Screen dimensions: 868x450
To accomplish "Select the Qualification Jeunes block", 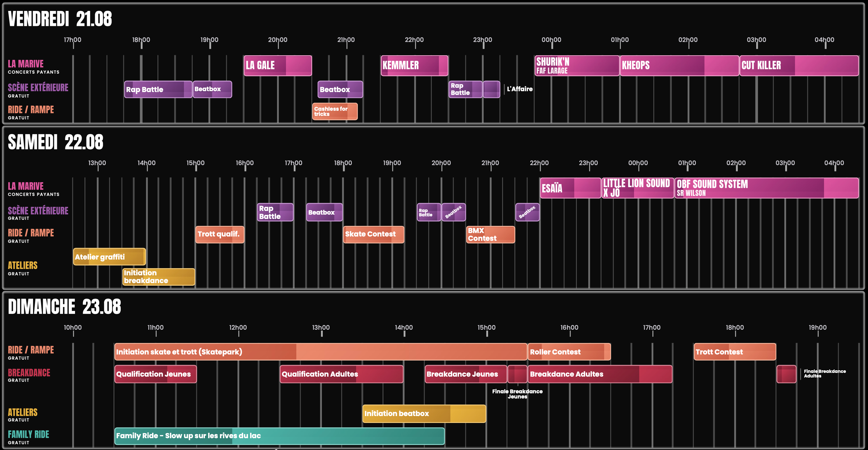I will click(x=156, y=374).
